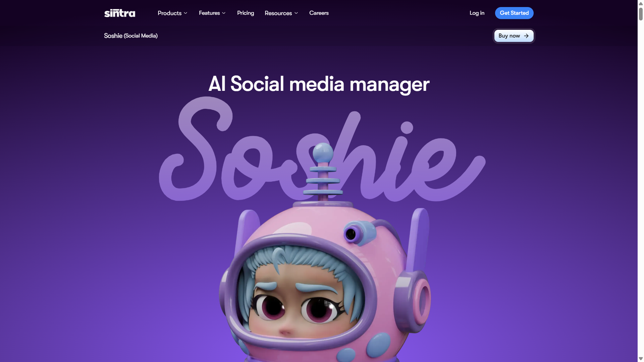The height and width of the screenshot is (362, 644).
Task: Click the scrollbar up arrow
Action: point(641,3)
